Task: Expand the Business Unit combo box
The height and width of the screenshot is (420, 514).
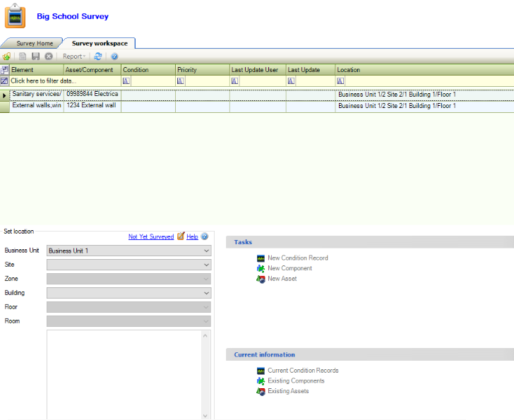Action: (206, 251)
